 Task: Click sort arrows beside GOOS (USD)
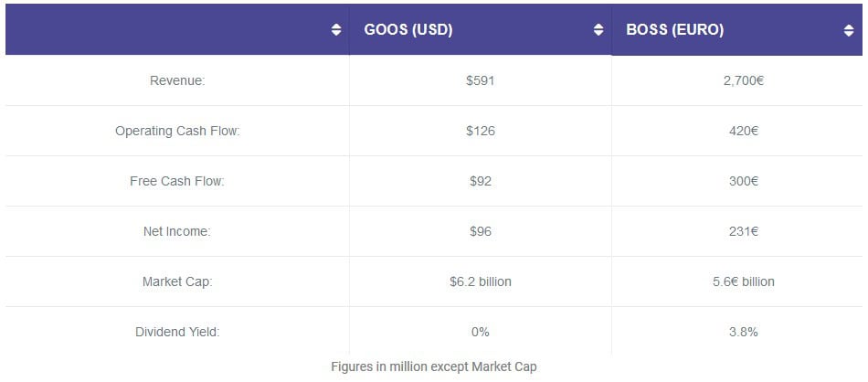tap(598, 30)
